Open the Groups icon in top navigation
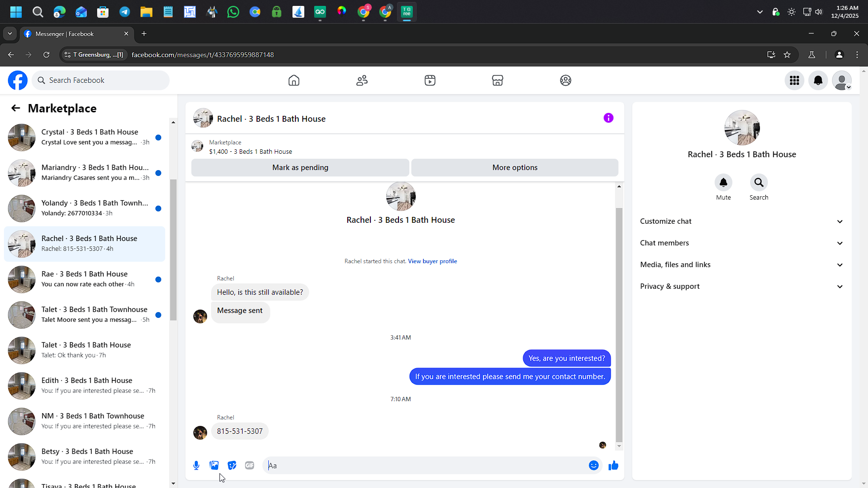The height and width of the screenshot is (488, 868). (x=566, y=80)
